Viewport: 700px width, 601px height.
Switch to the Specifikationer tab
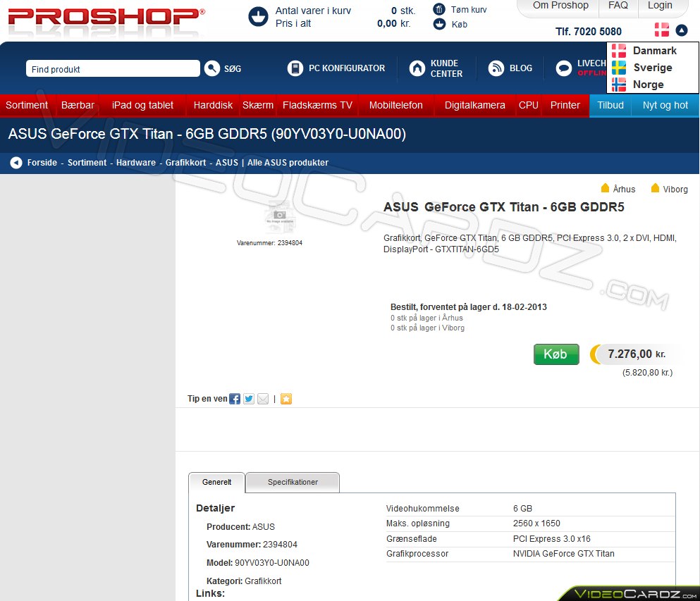[292, 482]
